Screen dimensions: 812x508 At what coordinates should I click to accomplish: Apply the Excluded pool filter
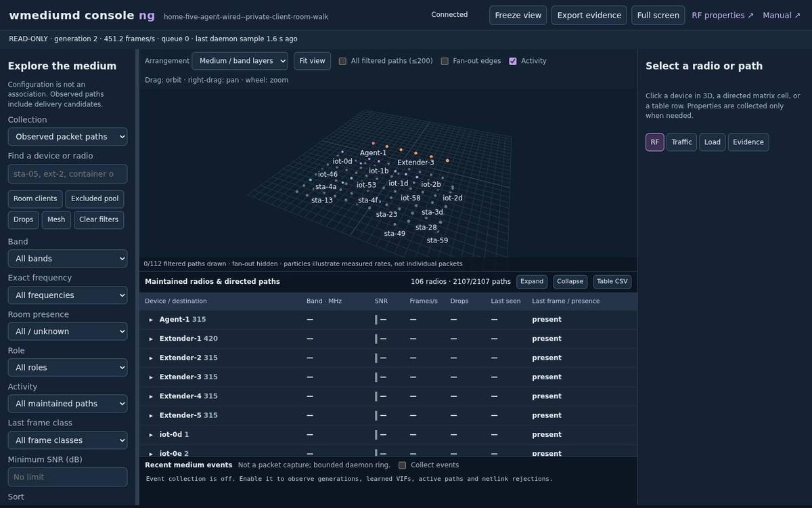point(95,198)
